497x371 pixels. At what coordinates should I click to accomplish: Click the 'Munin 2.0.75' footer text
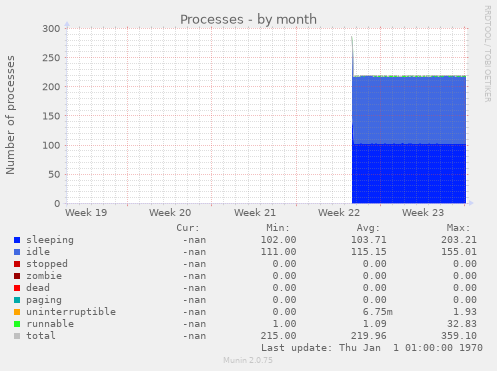coord(248,360)
